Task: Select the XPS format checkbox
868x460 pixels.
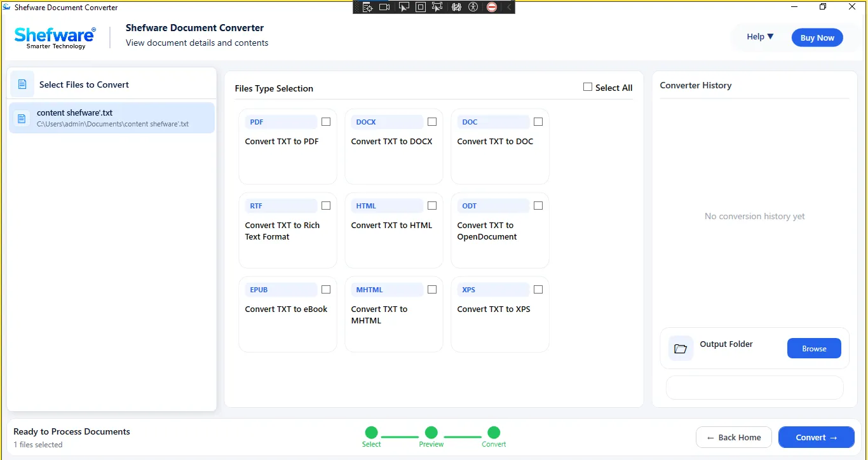Action: (538, 290)
